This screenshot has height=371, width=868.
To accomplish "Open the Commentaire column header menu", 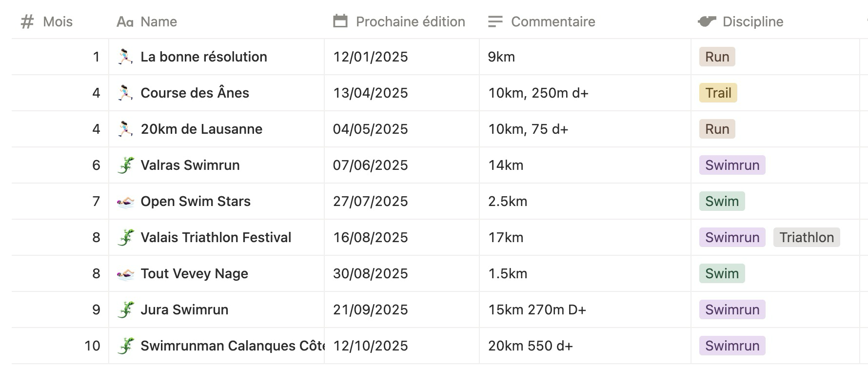I will [552, 21].
